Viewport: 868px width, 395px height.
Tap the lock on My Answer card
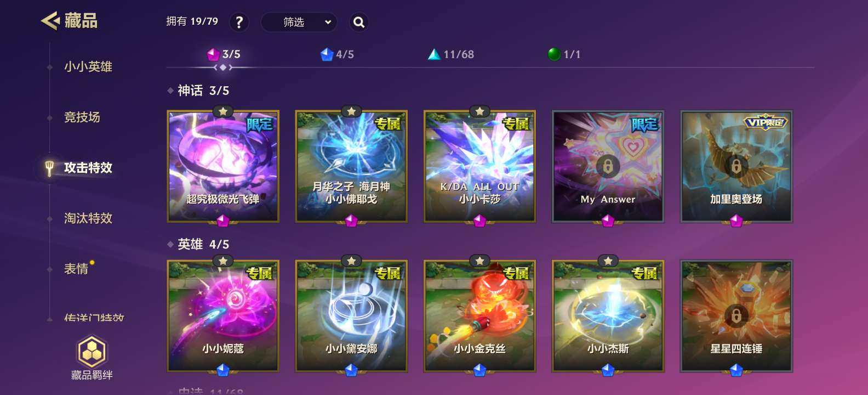coord(608,166)
